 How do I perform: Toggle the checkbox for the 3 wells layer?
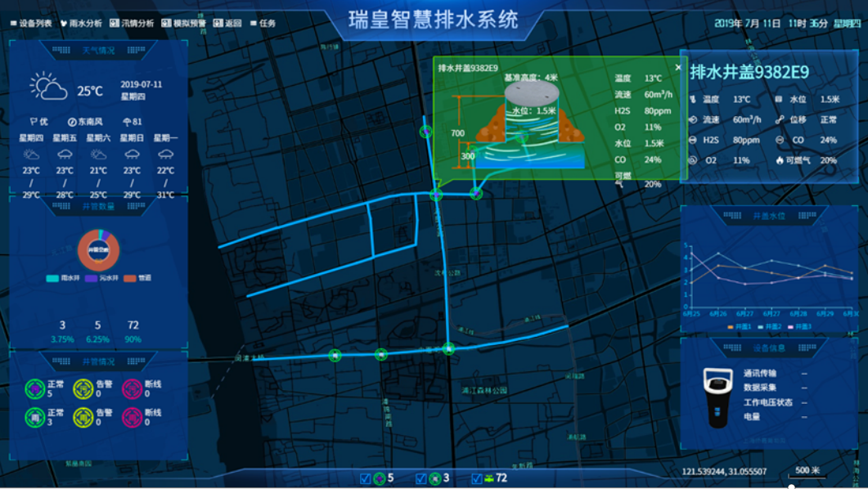[x=421, y=478]
